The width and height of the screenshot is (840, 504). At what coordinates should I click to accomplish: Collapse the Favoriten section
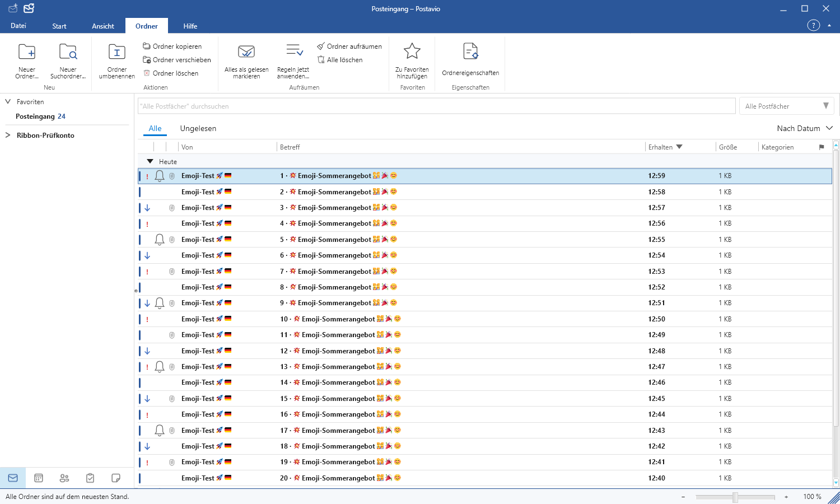[x=8, y=102]
